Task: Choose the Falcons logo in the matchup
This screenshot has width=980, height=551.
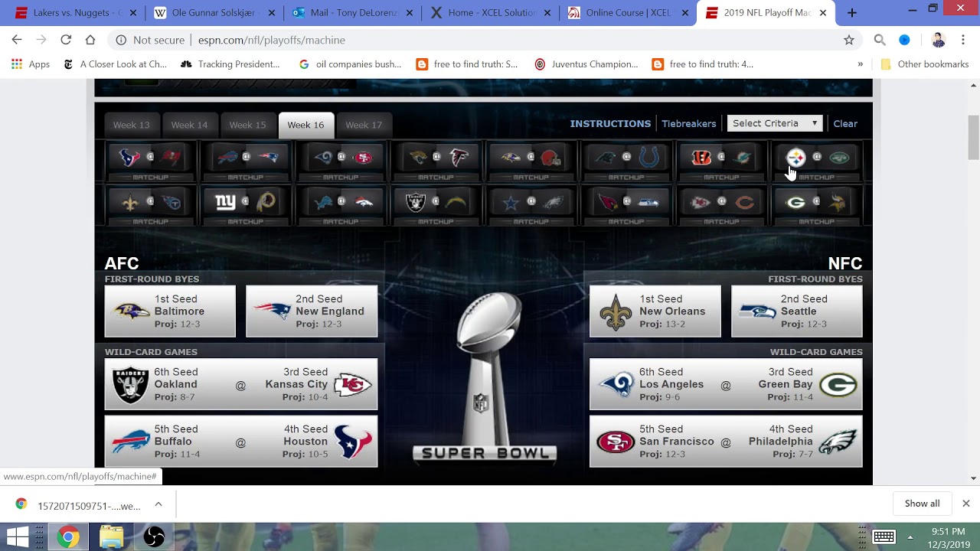Action: pyautogui.click(x=458, y=158)
